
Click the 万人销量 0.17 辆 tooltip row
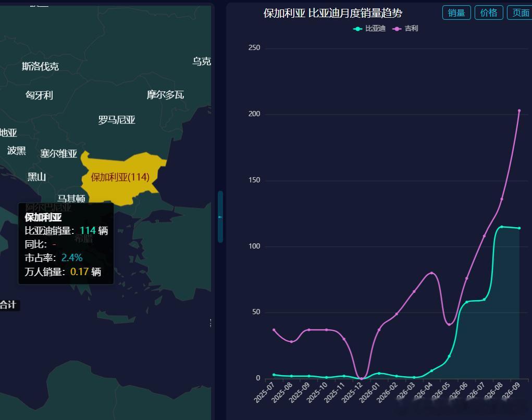[x=63, y=271]
